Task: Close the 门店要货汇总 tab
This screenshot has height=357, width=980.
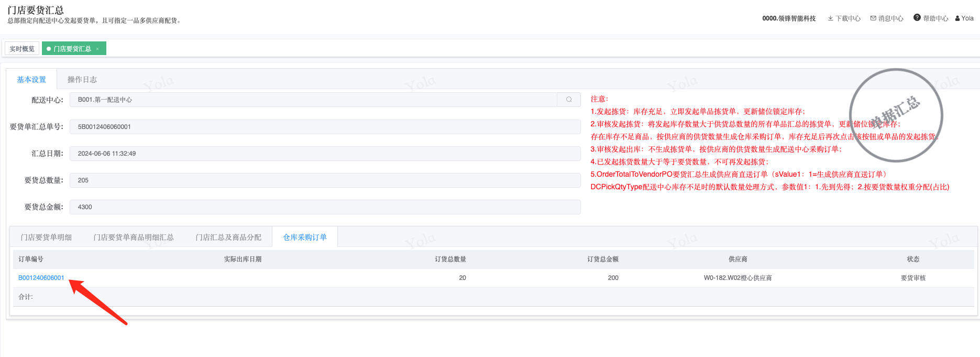Action: (x=97, y=49)
